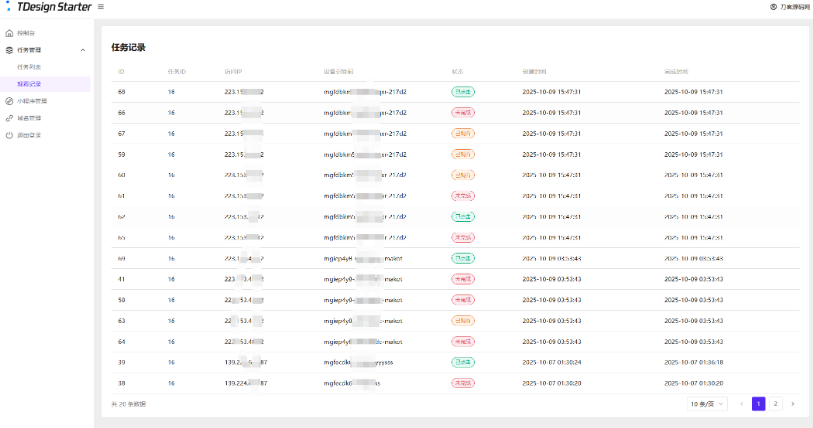Screen dimensions: 813x428
Task: Click the user avatar icon at top right
Action: pos(773,7)
